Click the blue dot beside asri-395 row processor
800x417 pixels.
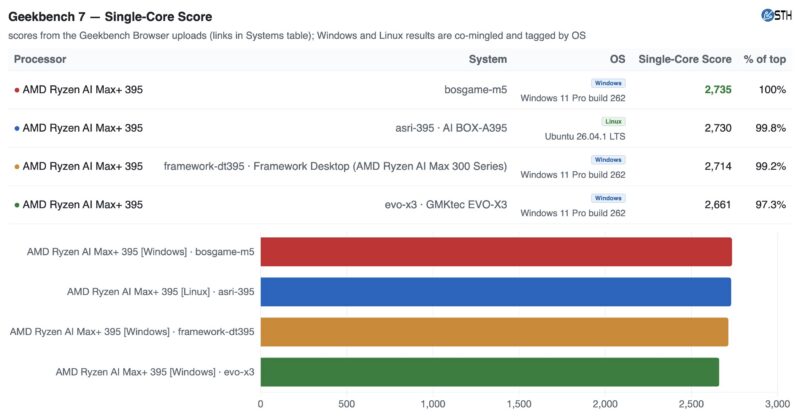(x=17, y=129)
